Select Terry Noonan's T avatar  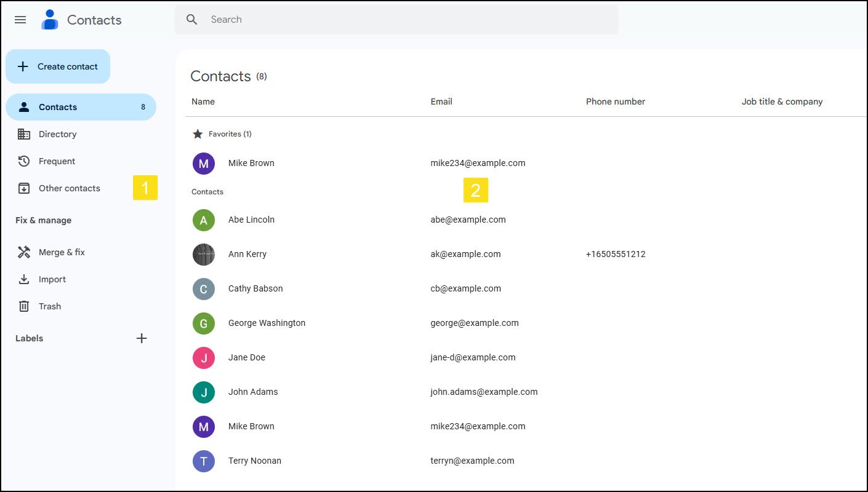point(204,461)
